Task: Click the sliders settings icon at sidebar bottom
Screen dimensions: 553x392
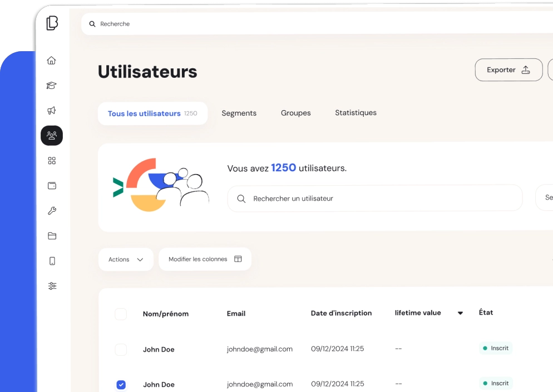Action: [52, 286]
